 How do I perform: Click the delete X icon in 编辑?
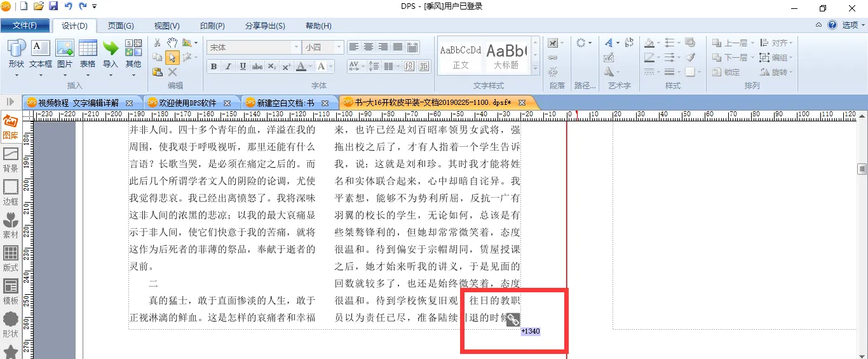coord(172,72)
